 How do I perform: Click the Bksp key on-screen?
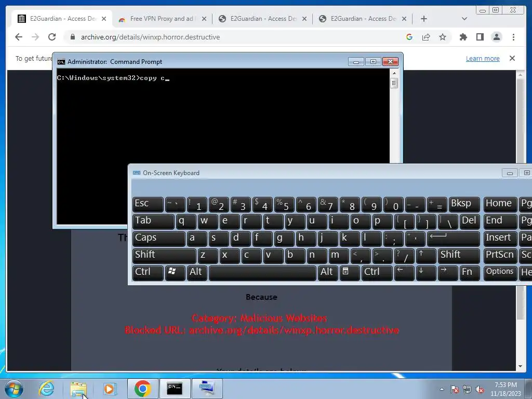(x=464, y=205)
